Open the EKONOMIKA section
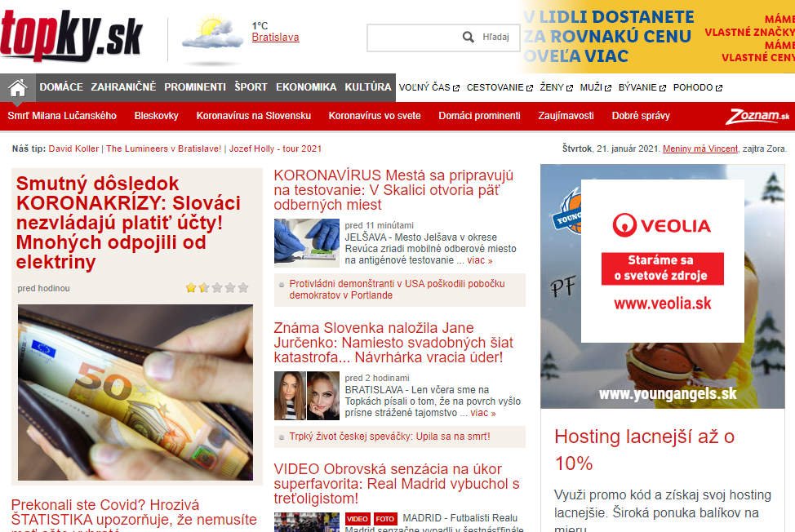The width and height of the screenshot is (795, 532). [306, 87]
